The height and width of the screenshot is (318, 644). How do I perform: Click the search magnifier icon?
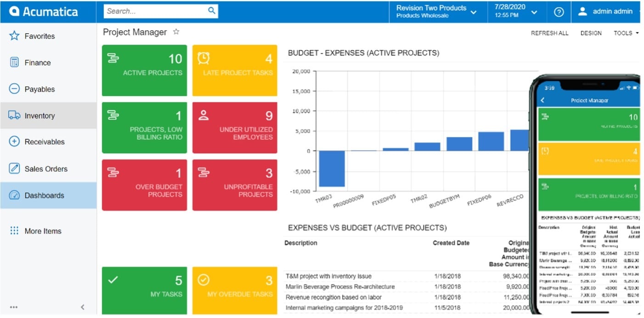[211, 11]
